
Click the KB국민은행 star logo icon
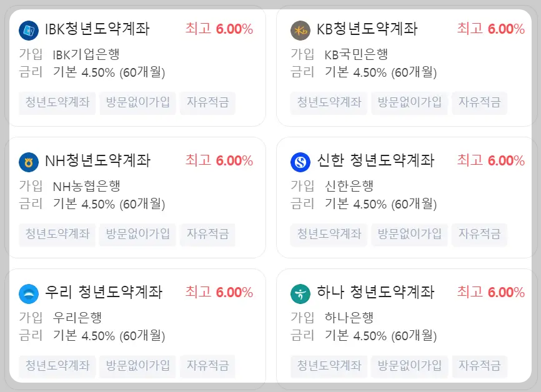[x=298, y=28]
